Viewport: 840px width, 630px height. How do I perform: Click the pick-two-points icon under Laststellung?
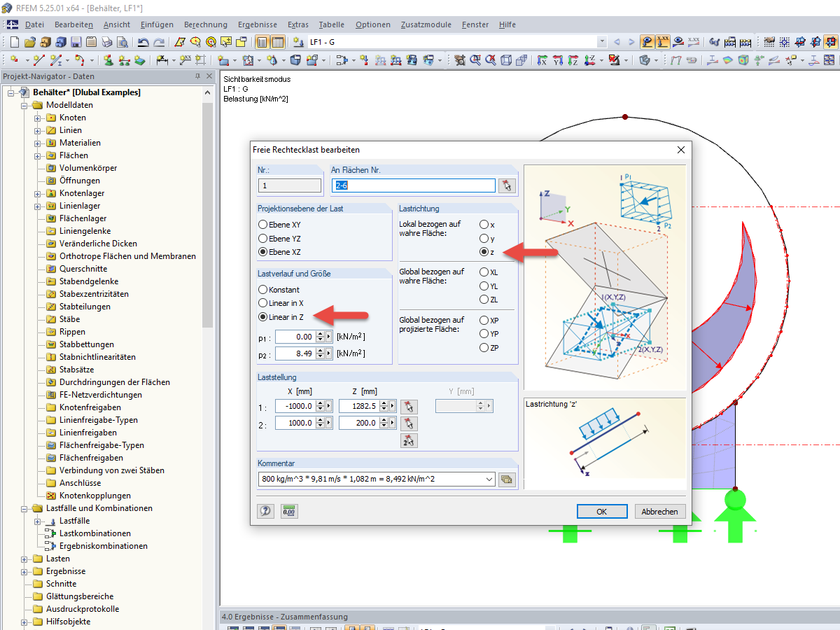pos(410,441)
